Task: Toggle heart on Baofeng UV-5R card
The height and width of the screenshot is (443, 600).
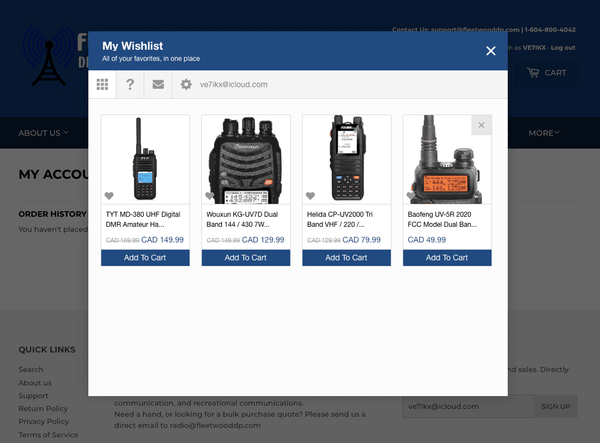Action: 411,196
